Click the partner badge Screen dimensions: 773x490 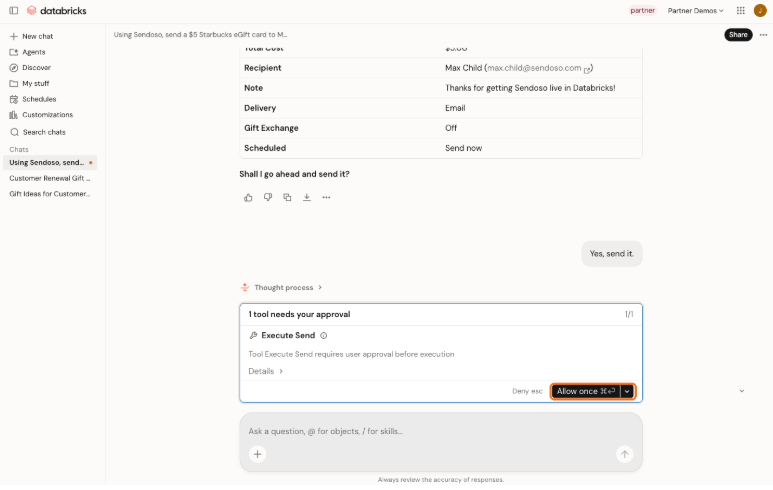click(642, 10)
